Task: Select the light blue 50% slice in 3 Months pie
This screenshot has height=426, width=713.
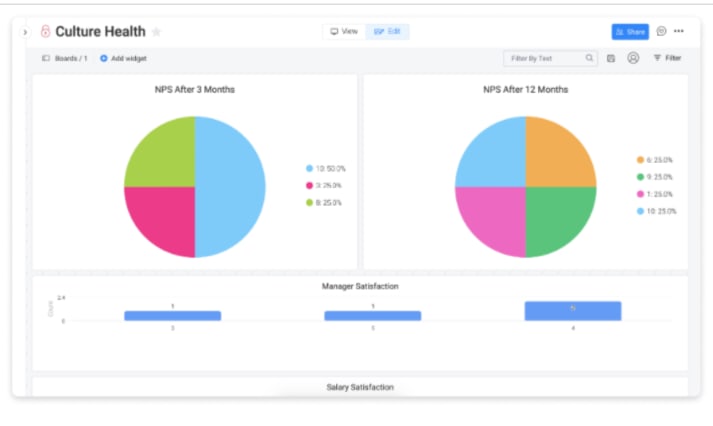Action: 230,187
